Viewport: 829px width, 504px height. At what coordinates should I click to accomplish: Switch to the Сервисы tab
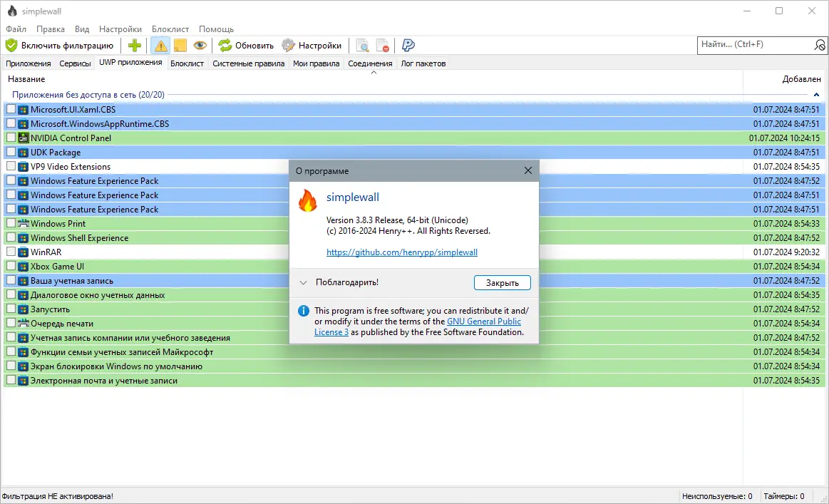point(75,63)
